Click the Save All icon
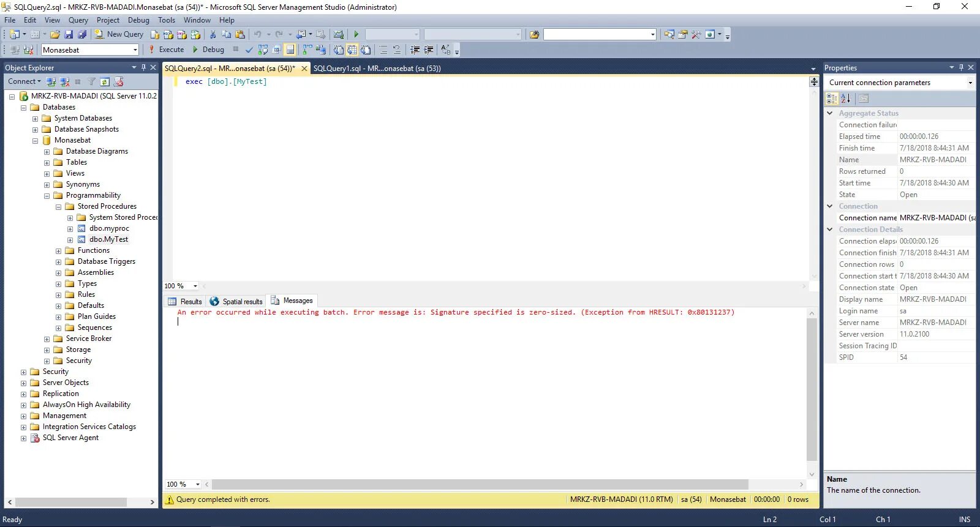 click(82, 34)
